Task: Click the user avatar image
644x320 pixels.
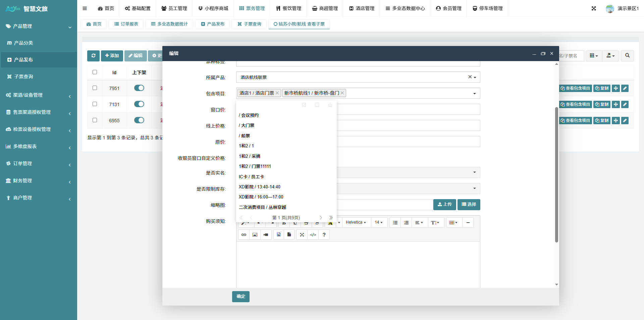Action: (610, 8)
